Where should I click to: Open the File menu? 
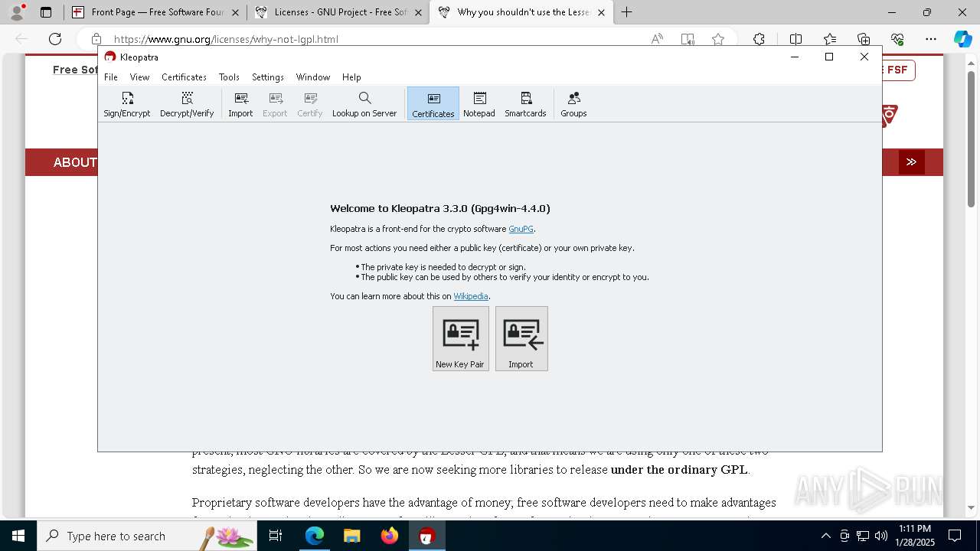(x=111, y=77)
